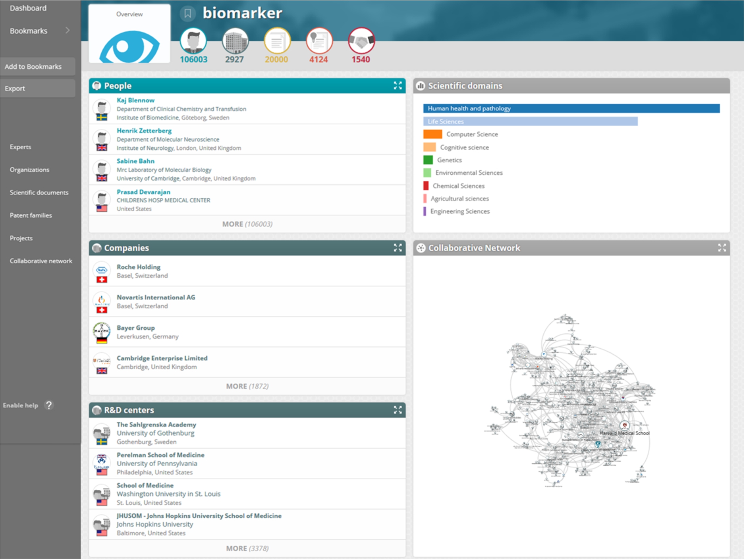Click MORE (1872) under Companies

click(x=247, y=386)
